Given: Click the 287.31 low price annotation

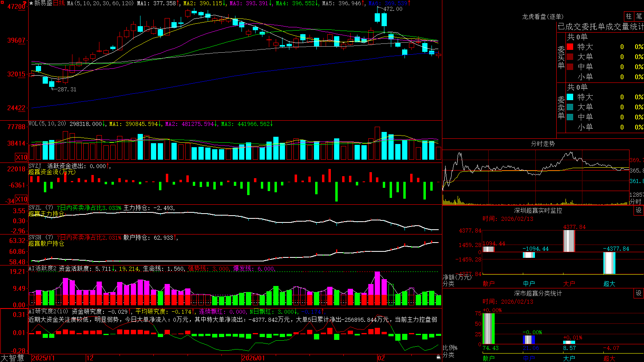Looking at the screenshot, I should [x=67, y=89].
